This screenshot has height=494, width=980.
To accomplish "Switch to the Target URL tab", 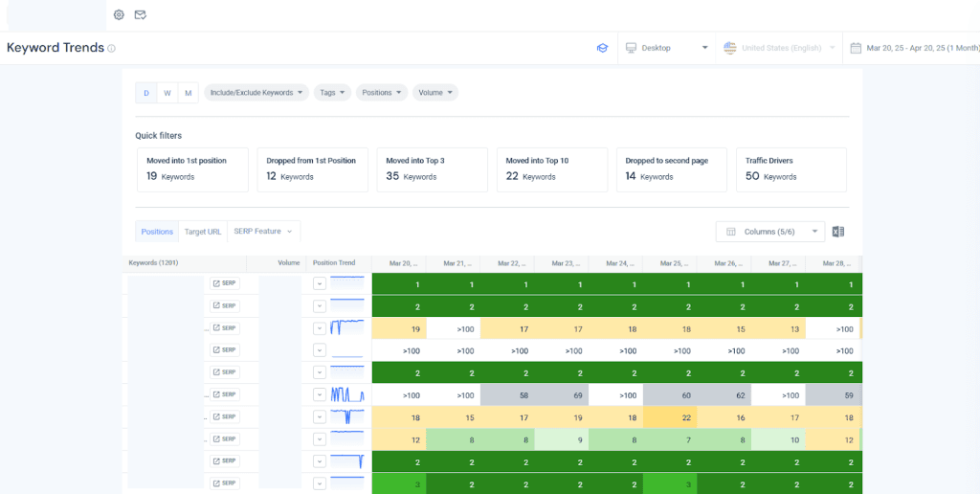I will [203, 232].
